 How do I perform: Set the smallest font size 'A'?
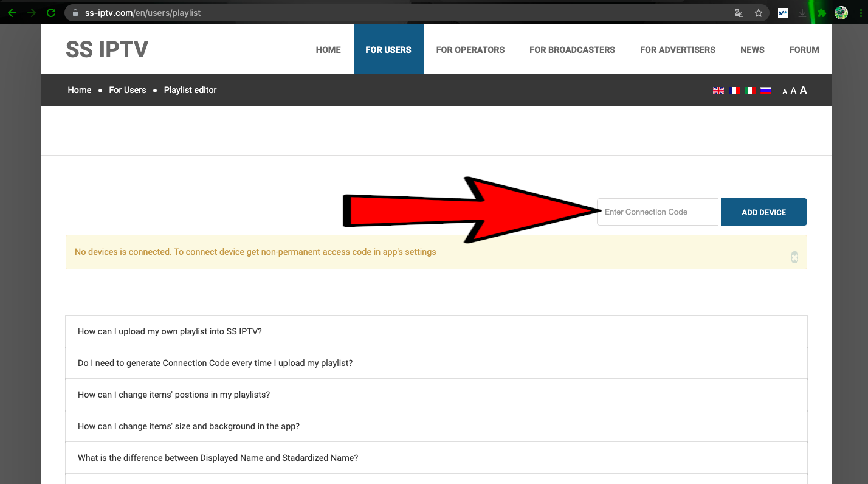click(785, 92)
